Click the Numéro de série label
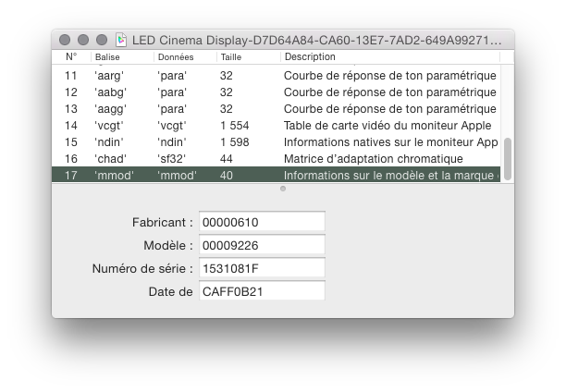Screen dimensions: 566x392 (x=142, y=268)
